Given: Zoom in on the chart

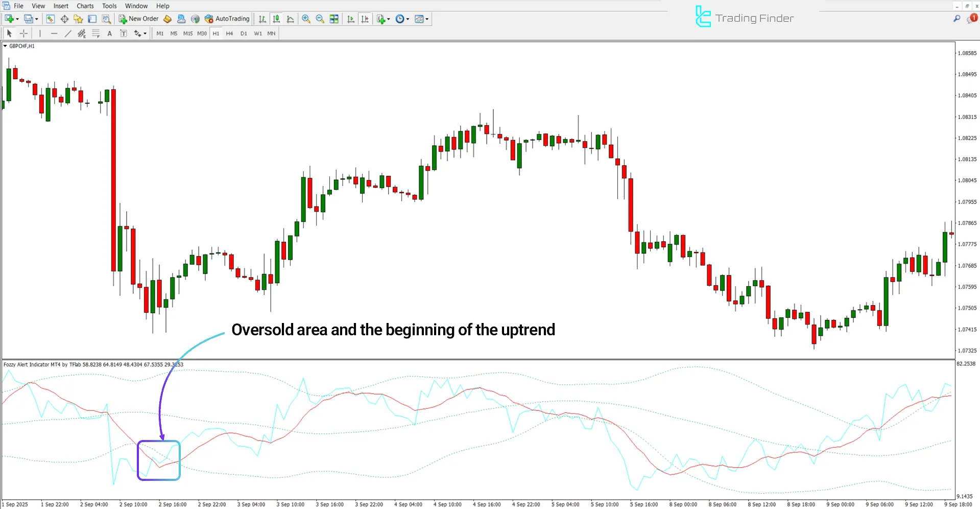Looking at the screenshot, I should click(306, 19).
